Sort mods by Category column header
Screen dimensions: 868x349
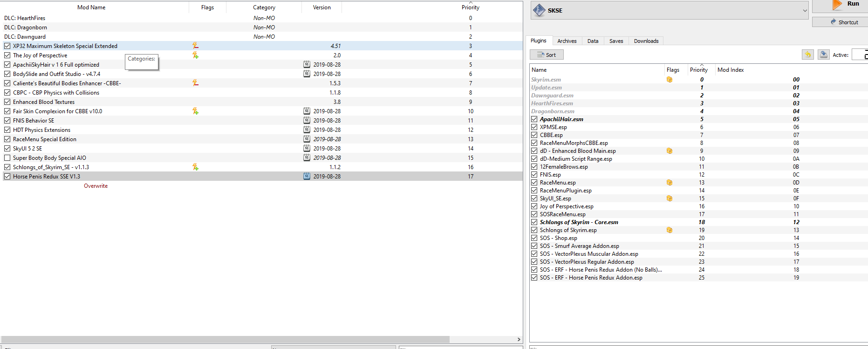pos(264,7)
